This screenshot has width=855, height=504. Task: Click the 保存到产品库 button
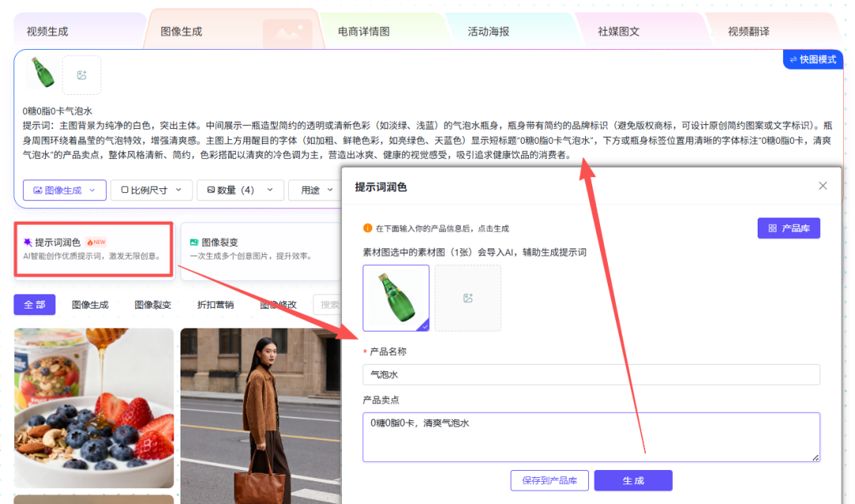pos(549,480)
